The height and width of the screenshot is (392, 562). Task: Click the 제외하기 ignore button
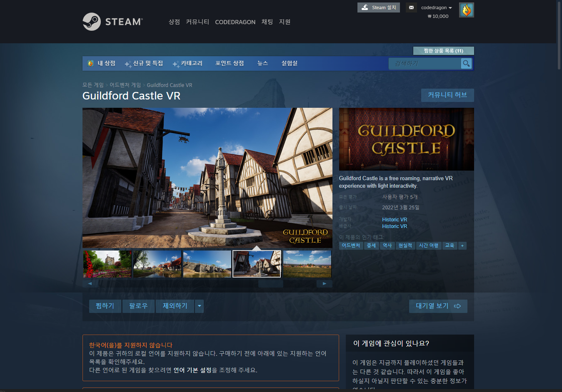(x=175, y=306)
